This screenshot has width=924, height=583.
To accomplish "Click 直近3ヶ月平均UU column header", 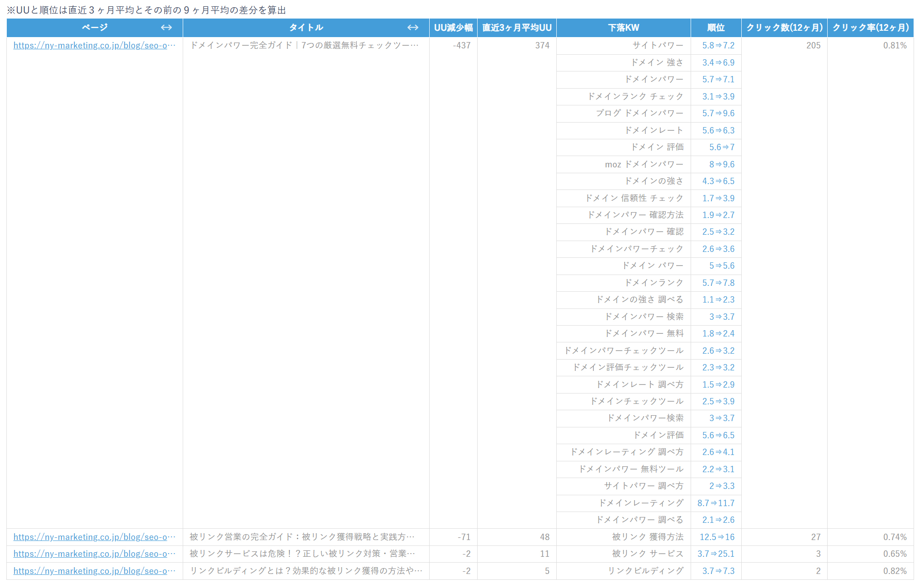I will coord(516,28).
